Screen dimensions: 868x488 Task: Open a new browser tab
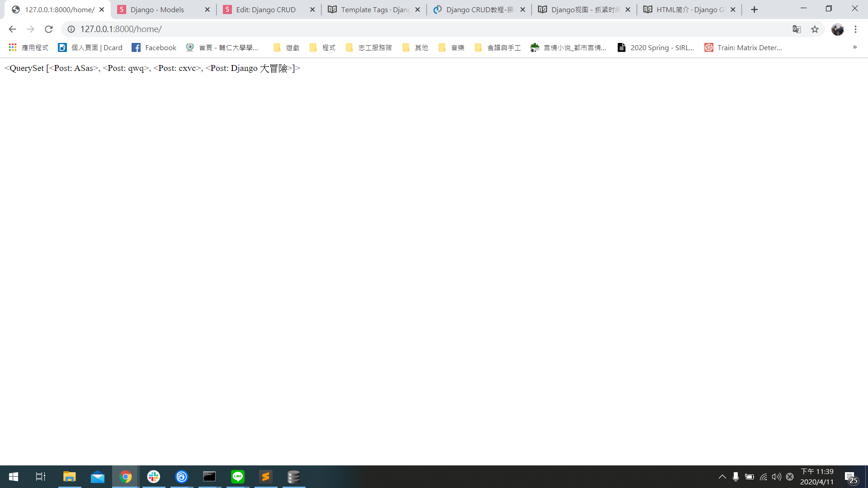pyautogui.click(x=754, y=9)
